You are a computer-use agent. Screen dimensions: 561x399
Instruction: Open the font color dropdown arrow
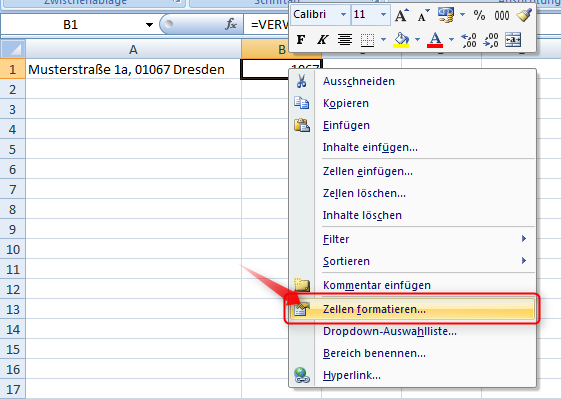(451, 39)
